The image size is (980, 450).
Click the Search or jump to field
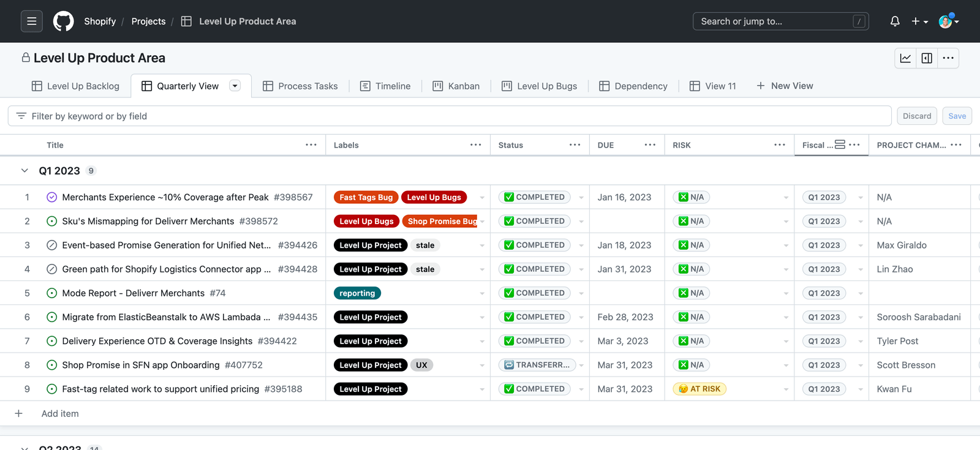tap(780, 21)
